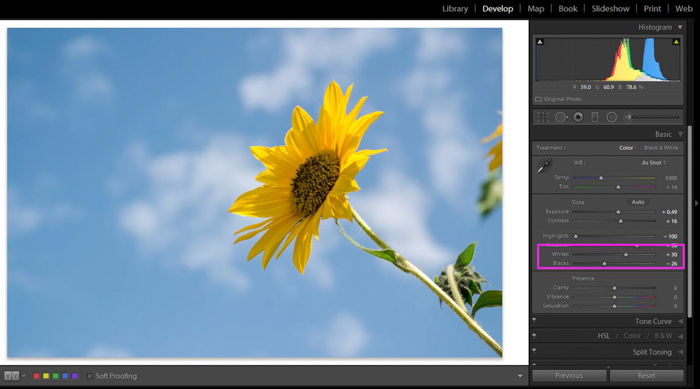Apply the yellow color label
The width and height of the screenshot is (700, 389).
tap(46, 376)
